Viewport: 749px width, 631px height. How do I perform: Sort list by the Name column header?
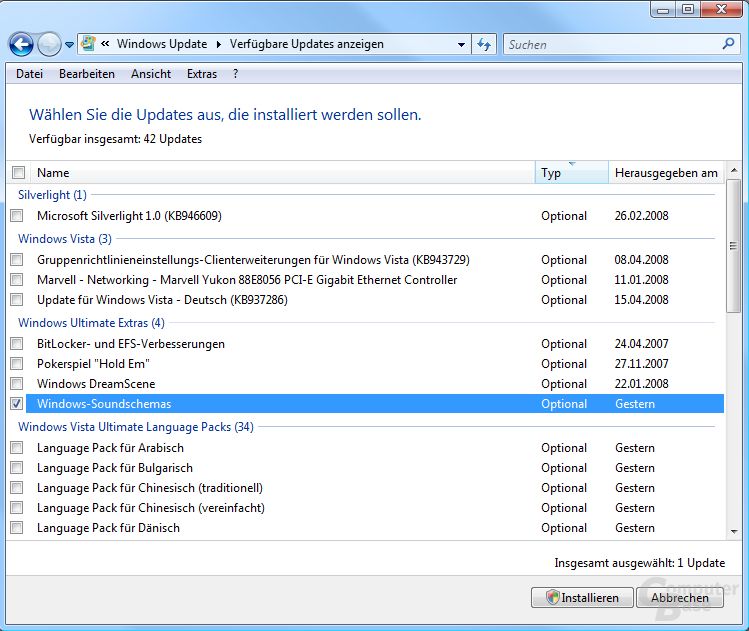click(x=283, y=172)
